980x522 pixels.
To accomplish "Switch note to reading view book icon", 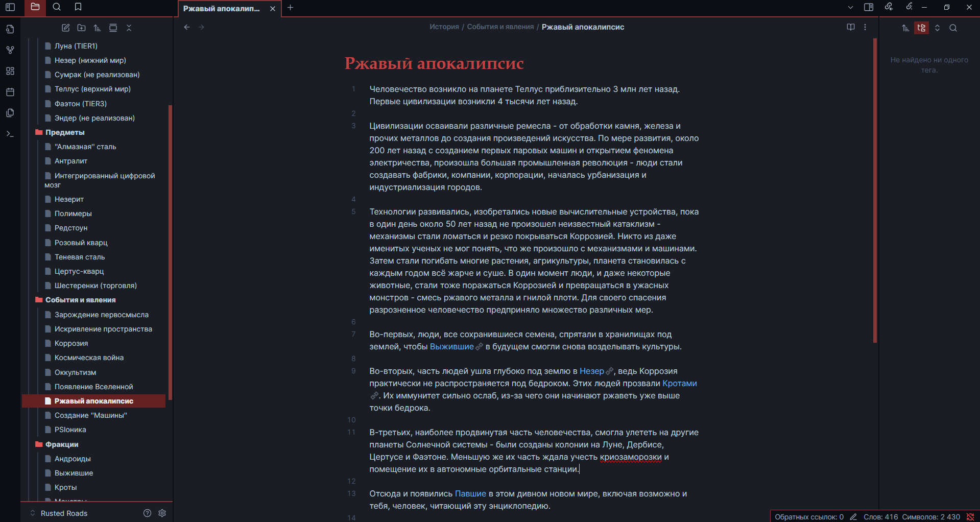I will pos(851,27).
